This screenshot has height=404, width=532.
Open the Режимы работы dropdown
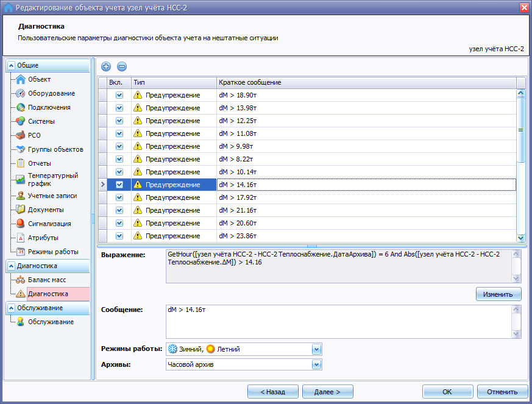[x=316, y=349]
